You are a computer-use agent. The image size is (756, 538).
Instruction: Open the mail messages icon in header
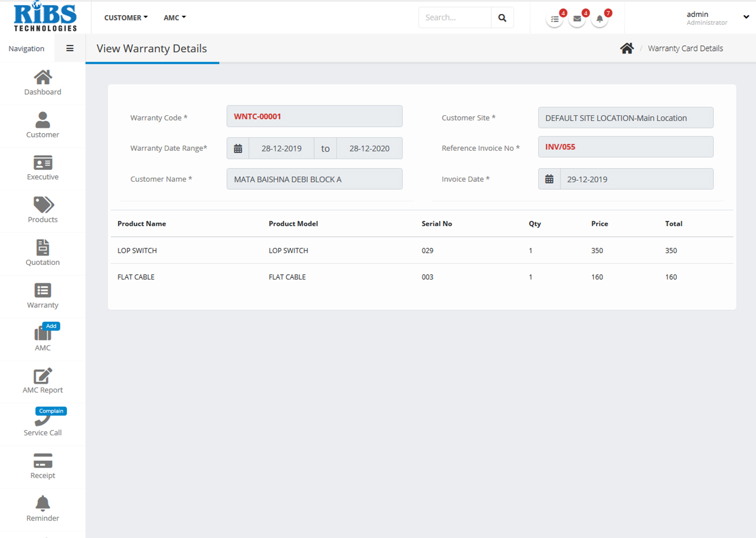tap(577, 19)
